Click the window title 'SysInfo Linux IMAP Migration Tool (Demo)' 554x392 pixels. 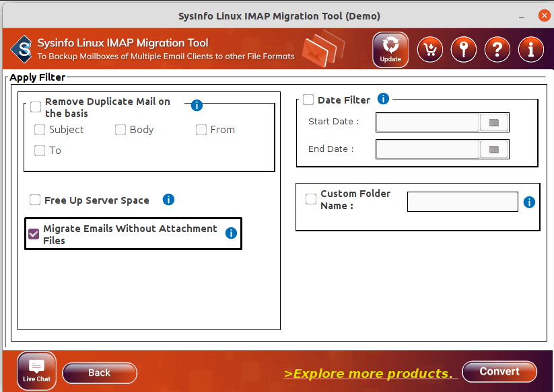point(279,16)
